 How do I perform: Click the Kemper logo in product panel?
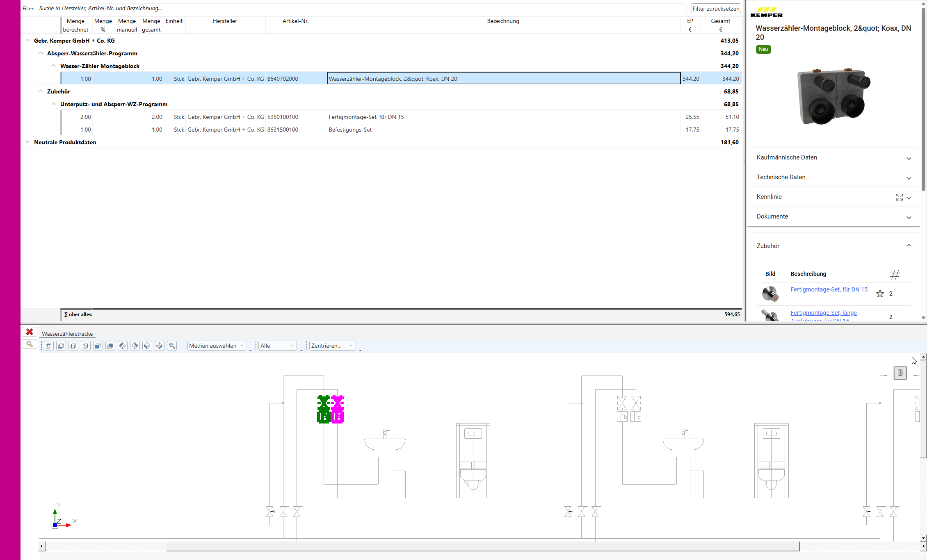[x=767, y=12]
